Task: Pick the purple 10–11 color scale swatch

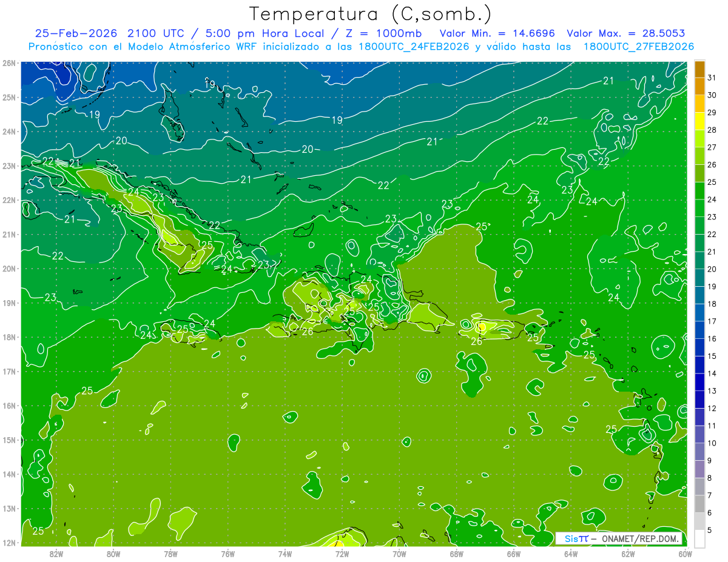Action: click(699, 434)
